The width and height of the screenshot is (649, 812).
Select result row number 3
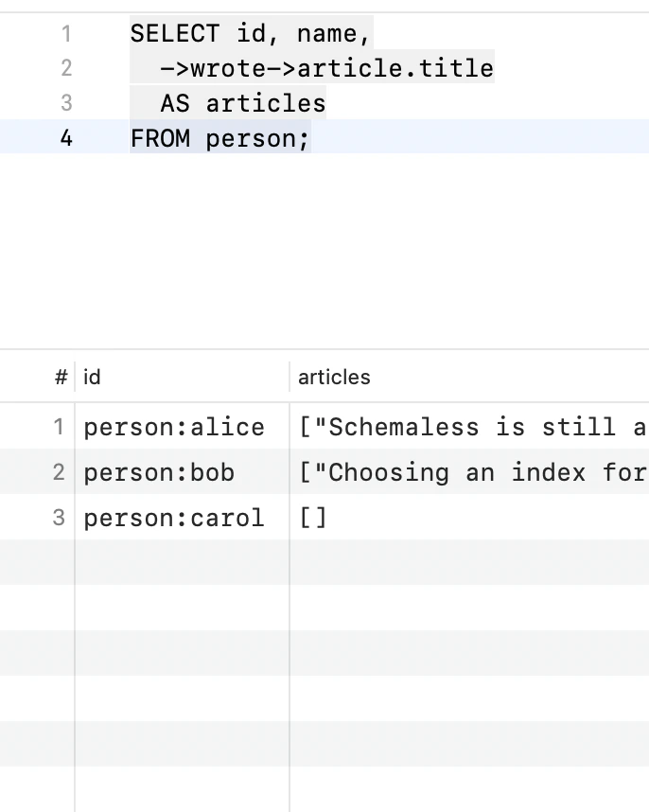tap(59, 518)
